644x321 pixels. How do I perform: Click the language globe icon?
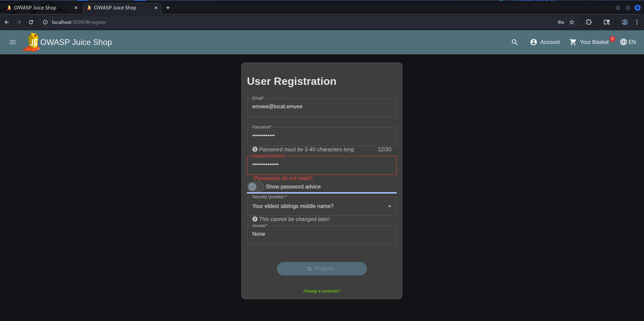tap(623, 42)
